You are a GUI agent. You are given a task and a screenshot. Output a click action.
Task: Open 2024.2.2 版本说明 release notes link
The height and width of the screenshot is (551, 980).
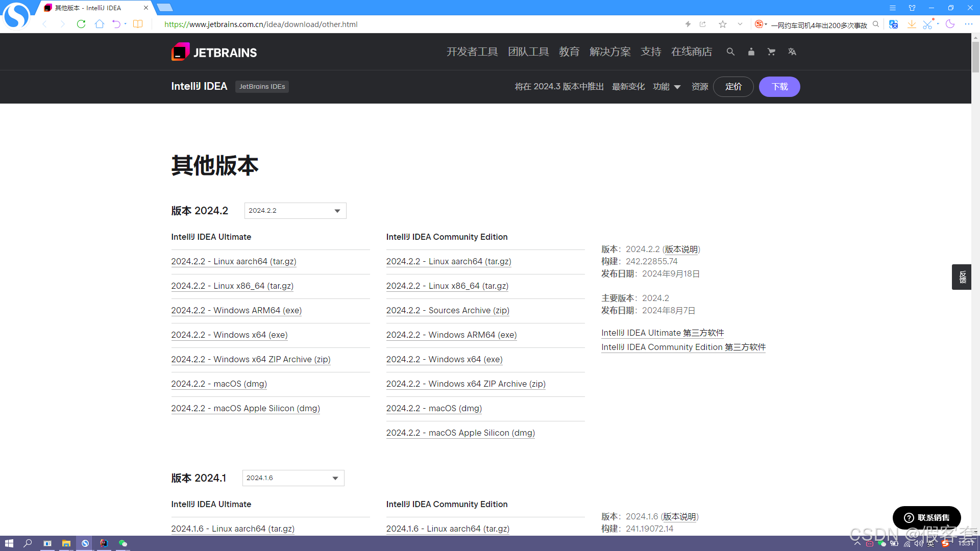point(681,249)
